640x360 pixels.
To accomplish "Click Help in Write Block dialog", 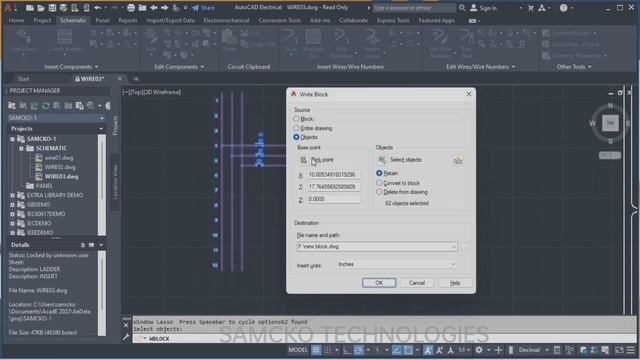I will (455, 283).
